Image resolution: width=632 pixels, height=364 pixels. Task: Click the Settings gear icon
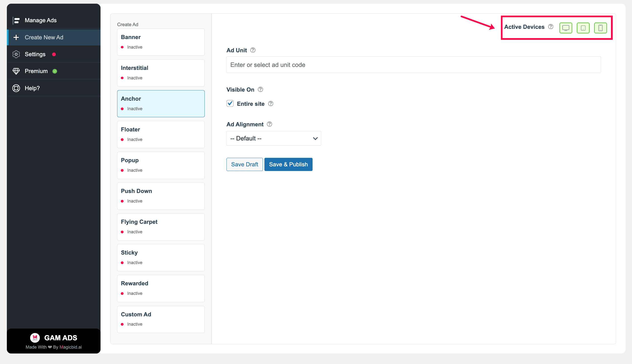pos(16,54)
